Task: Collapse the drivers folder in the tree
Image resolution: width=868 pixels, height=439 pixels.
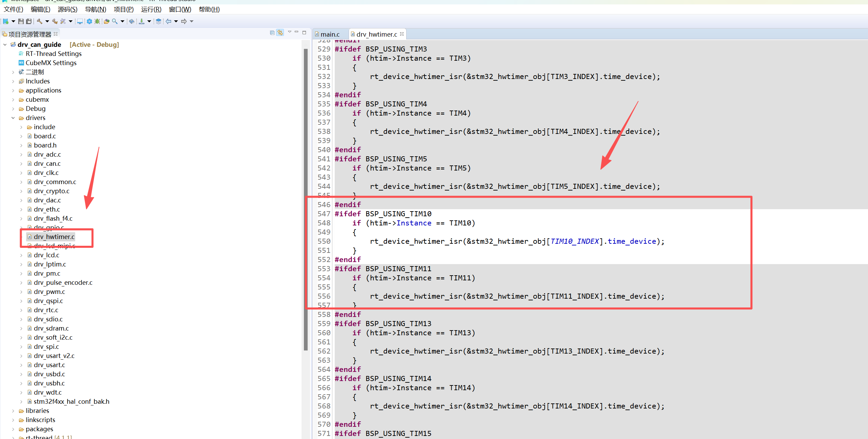Action: coord(13,118)
